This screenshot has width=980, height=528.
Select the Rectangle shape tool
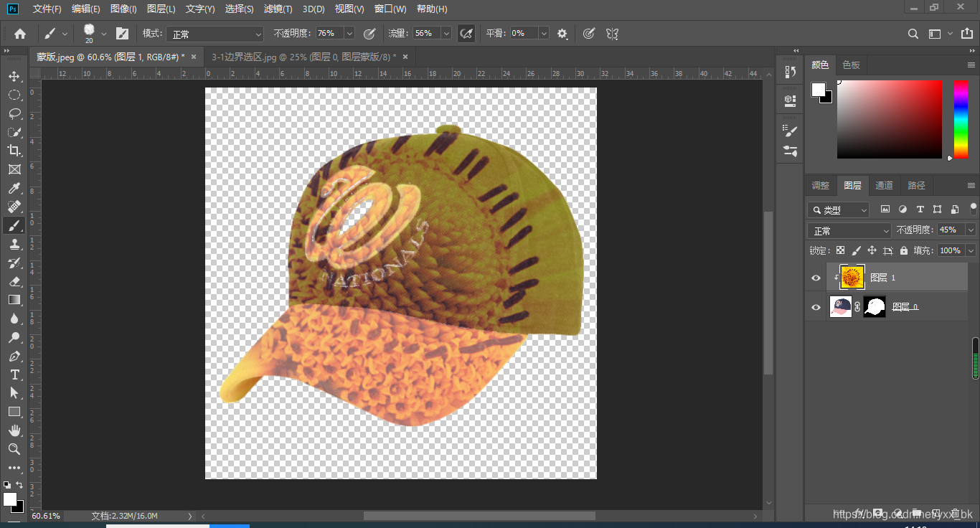point(14,412)
